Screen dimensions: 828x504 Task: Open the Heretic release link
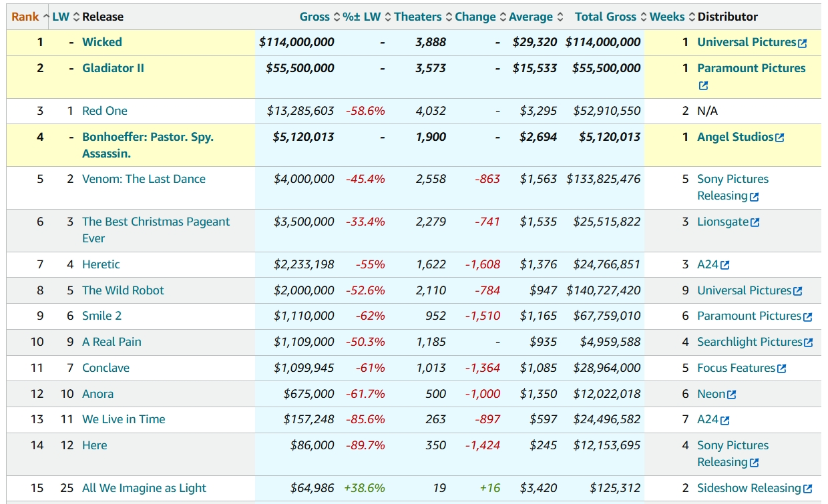(101, 264)
